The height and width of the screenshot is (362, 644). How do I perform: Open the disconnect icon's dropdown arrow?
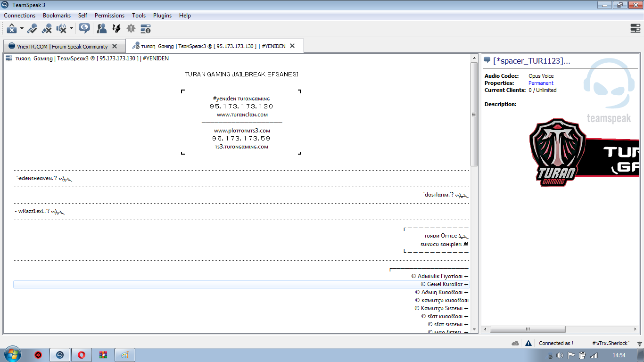[22, 29]
